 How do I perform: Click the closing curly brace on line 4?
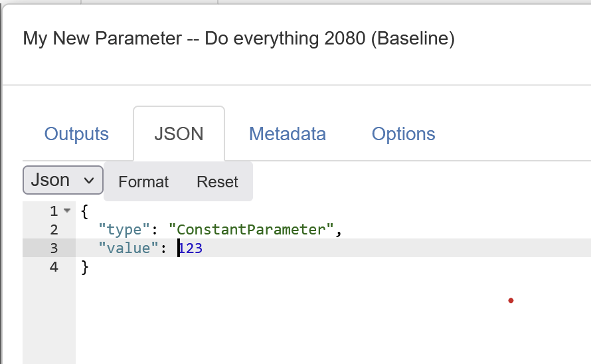coord(84,267)
